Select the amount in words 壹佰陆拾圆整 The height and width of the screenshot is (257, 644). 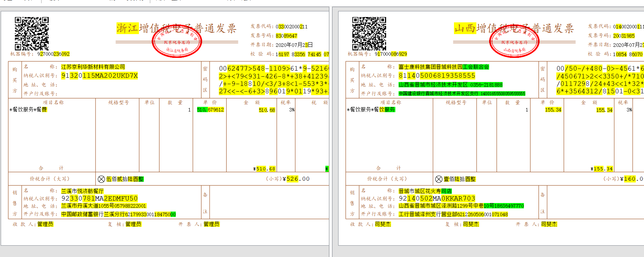click(460, 179)
